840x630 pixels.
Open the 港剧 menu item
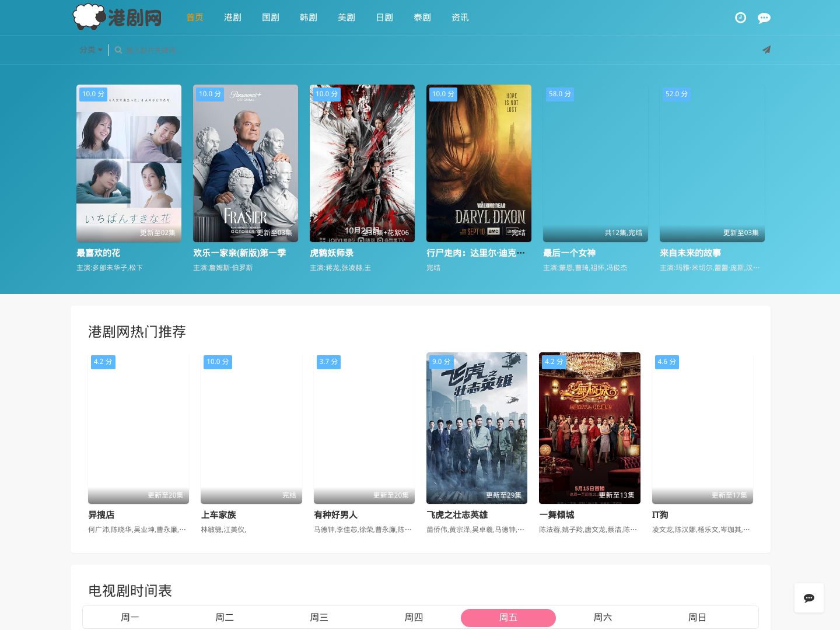[233, 17]
